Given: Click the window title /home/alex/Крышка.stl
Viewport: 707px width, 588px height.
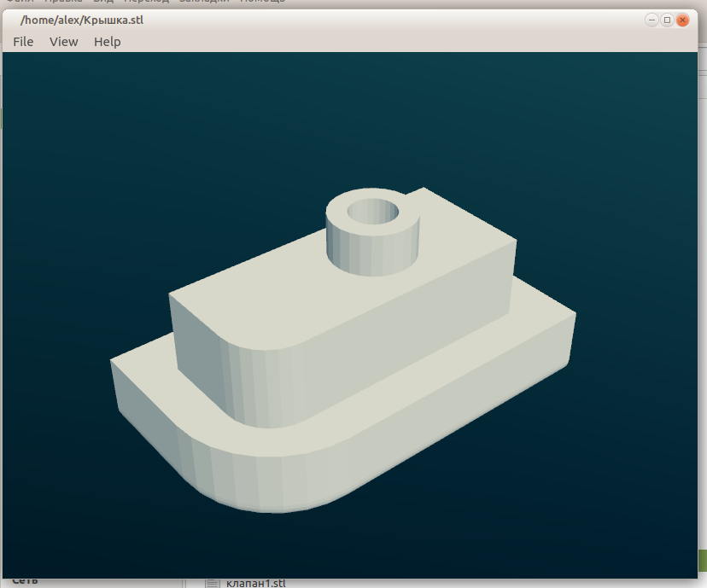Looking at the screenshot, I should click(82, 20).
